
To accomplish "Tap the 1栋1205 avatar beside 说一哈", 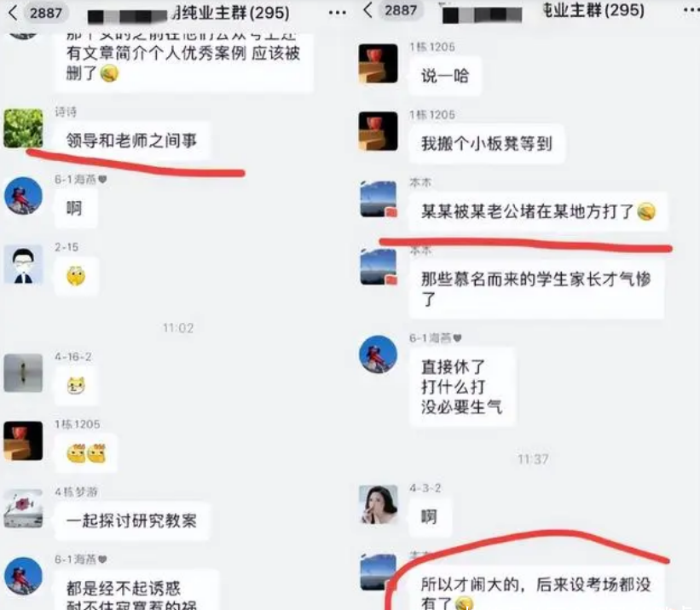I will (x=378, y=63).
